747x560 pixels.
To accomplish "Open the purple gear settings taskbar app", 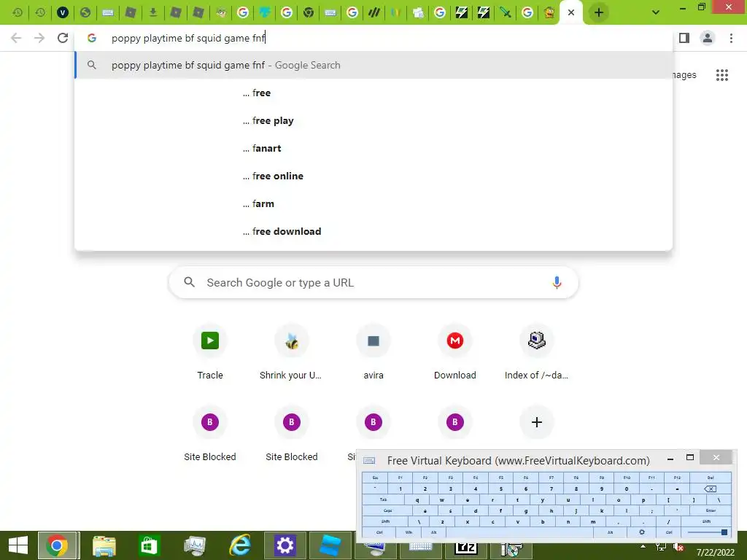I will pyautogui.click(x=285, y=545).
